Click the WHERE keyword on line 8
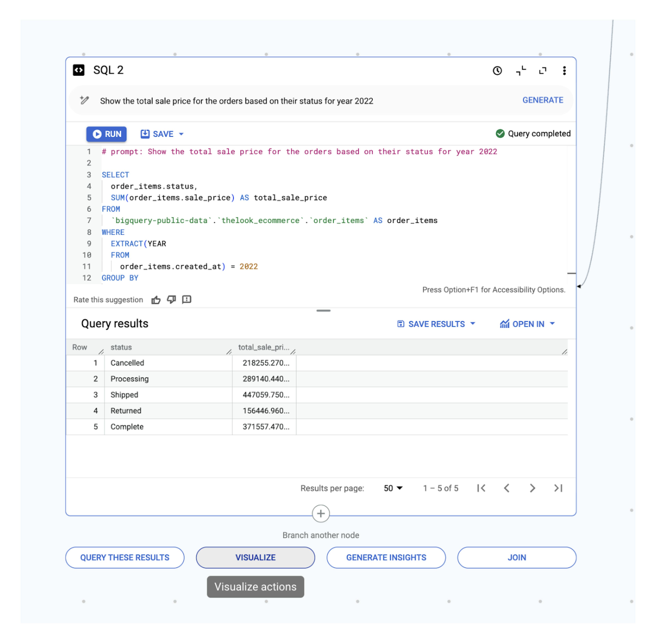656x644 pixels. (113, 232)
